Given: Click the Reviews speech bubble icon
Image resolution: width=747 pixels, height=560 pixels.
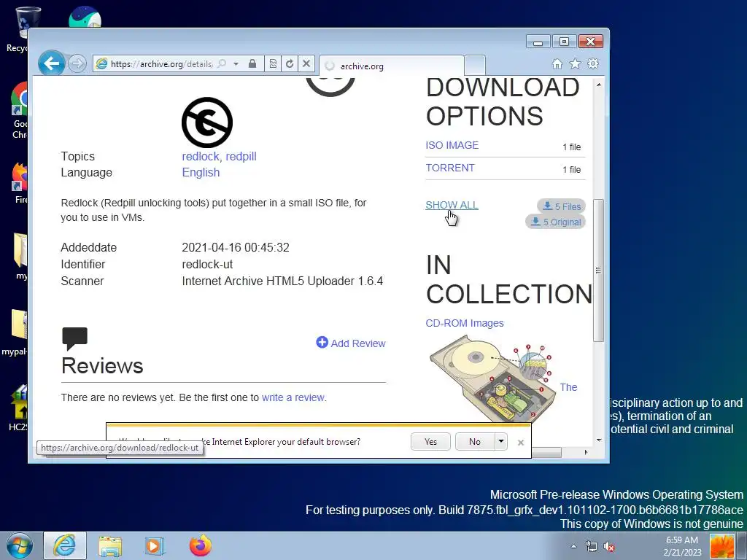Looking at the screenshot, I should pos(75,338).
